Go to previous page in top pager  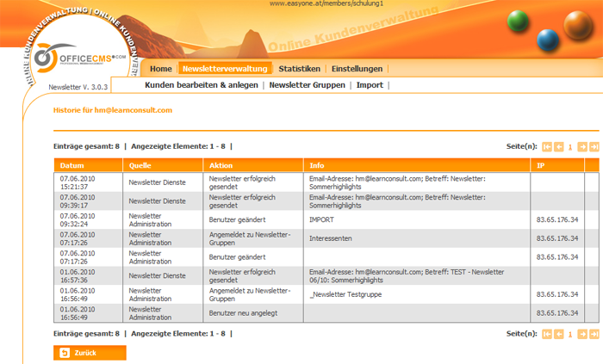click(559, 146)
